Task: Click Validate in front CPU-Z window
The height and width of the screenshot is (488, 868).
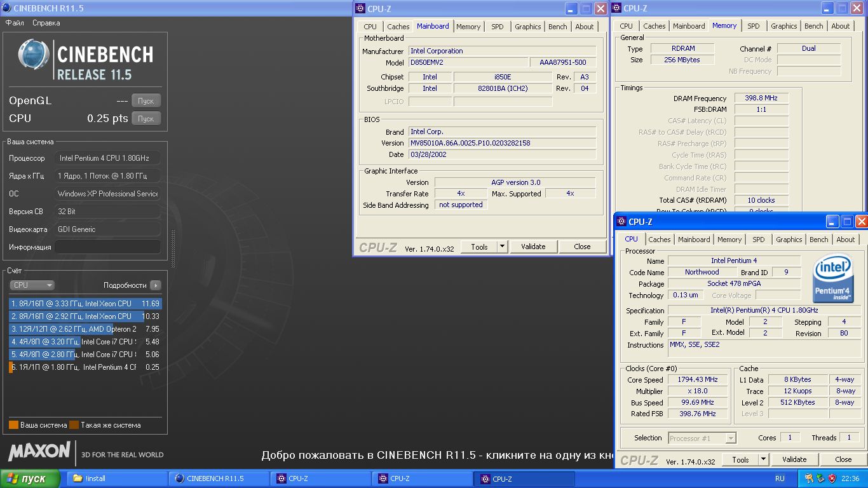Action: 794,459
